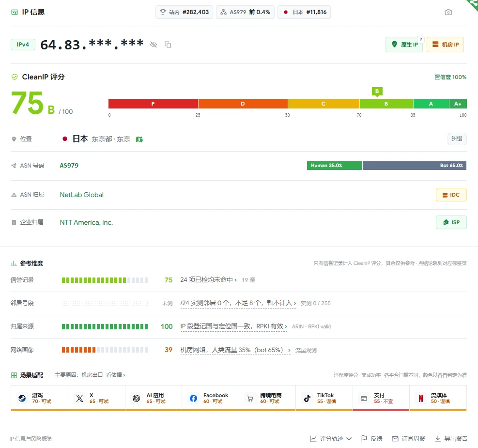Click the 19 源 sources label
The width and height of the screenshot is (478, 448).
248,280
